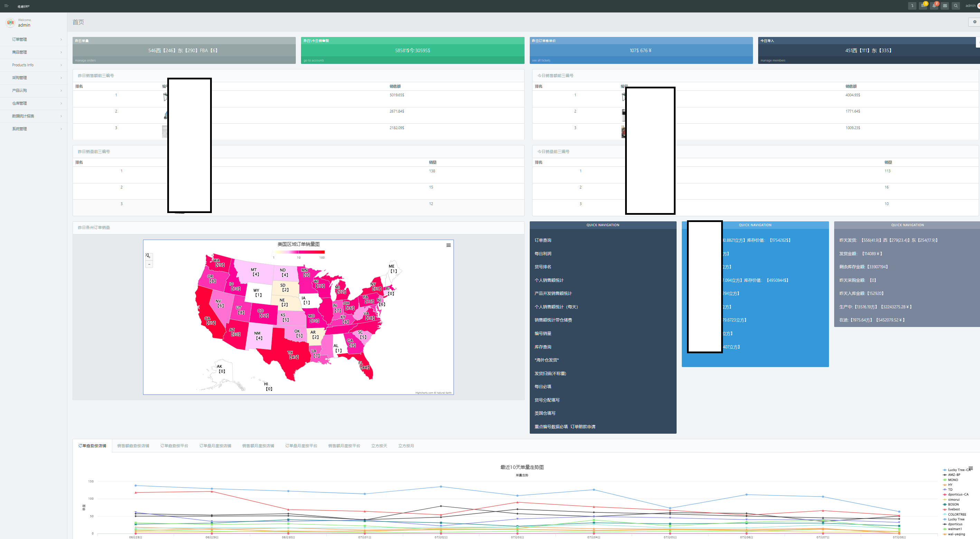
Task: Open the bell notifications with red badge
Action: (934, 6)
